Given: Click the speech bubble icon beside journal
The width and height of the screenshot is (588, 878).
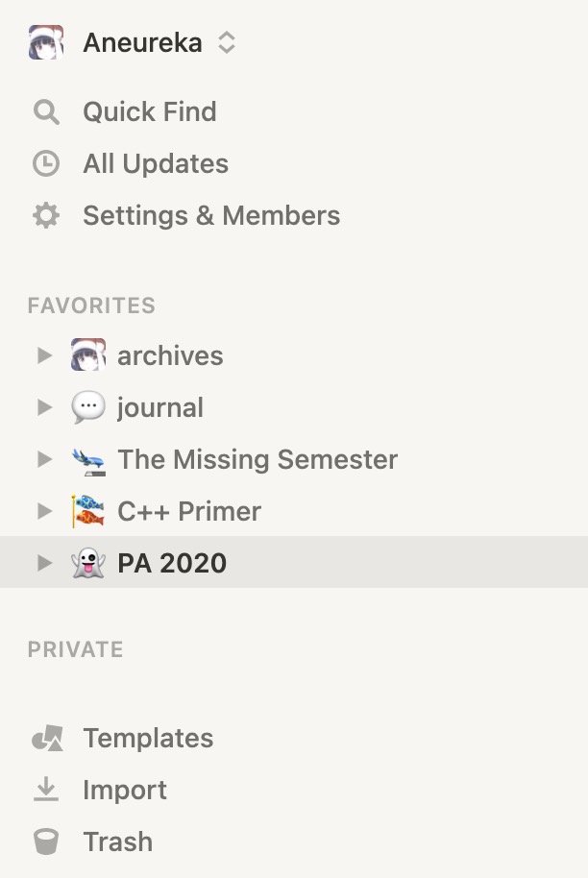Looking at the screenshot, I should pos(88,407).
